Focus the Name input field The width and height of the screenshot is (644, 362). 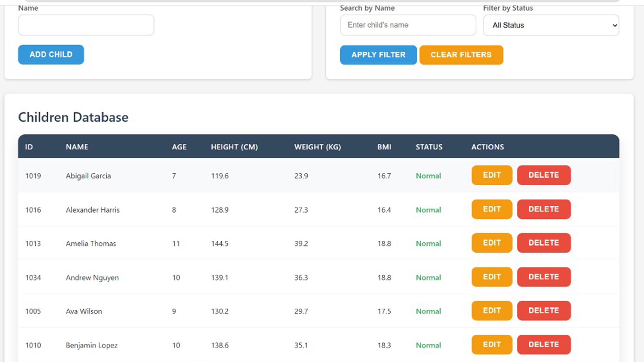click(86, 25)
